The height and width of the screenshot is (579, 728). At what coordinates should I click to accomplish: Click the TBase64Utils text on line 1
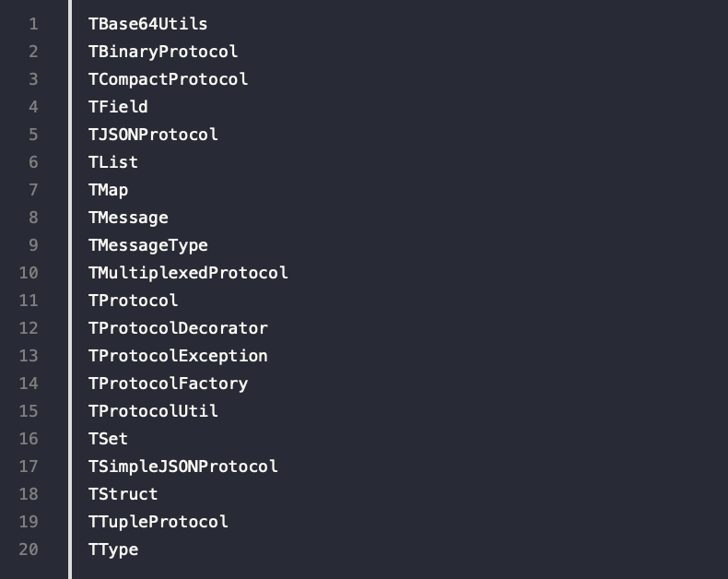coord(147,24)
